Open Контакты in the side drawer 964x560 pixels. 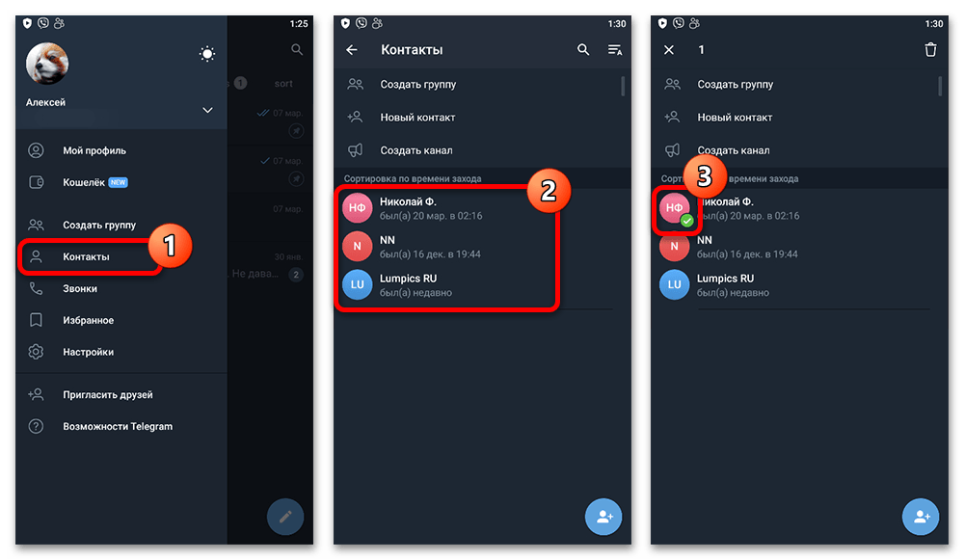pos(121,257)
